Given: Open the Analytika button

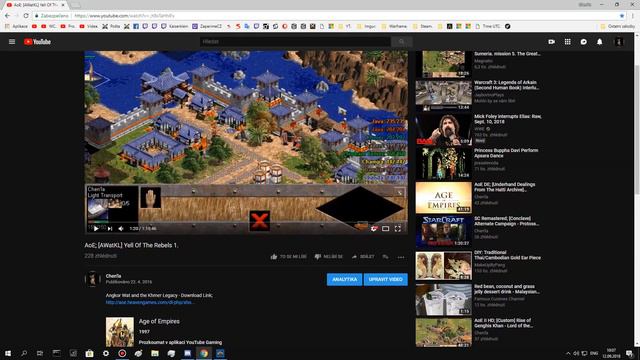Looking at the screenshot, I should (x=344, y=280).
